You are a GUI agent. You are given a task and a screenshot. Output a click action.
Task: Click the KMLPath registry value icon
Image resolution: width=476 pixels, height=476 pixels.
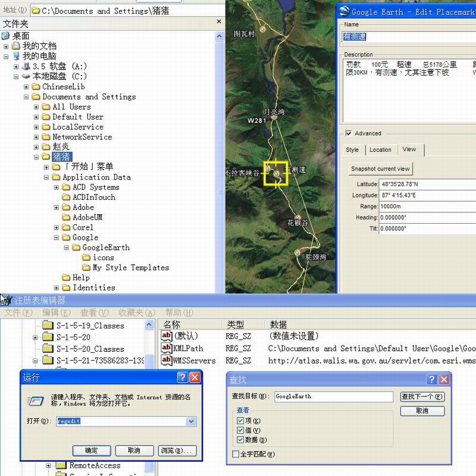point(167,348)
